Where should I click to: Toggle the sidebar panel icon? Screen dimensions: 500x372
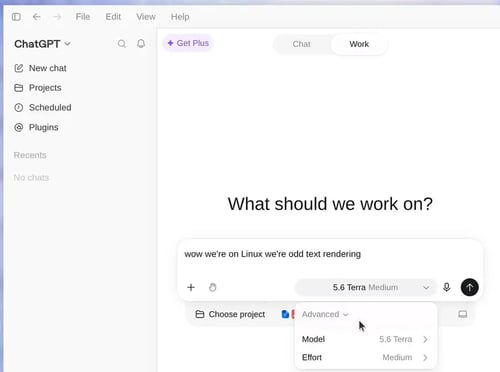16,17
